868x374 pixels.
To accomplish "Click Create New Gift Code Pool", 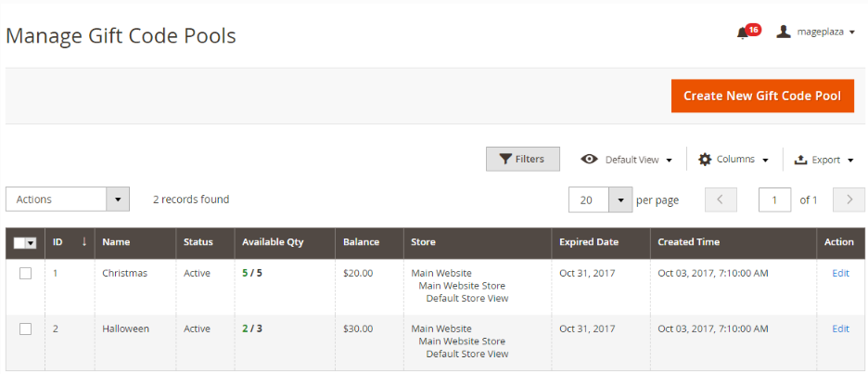I will coord(762,96).
